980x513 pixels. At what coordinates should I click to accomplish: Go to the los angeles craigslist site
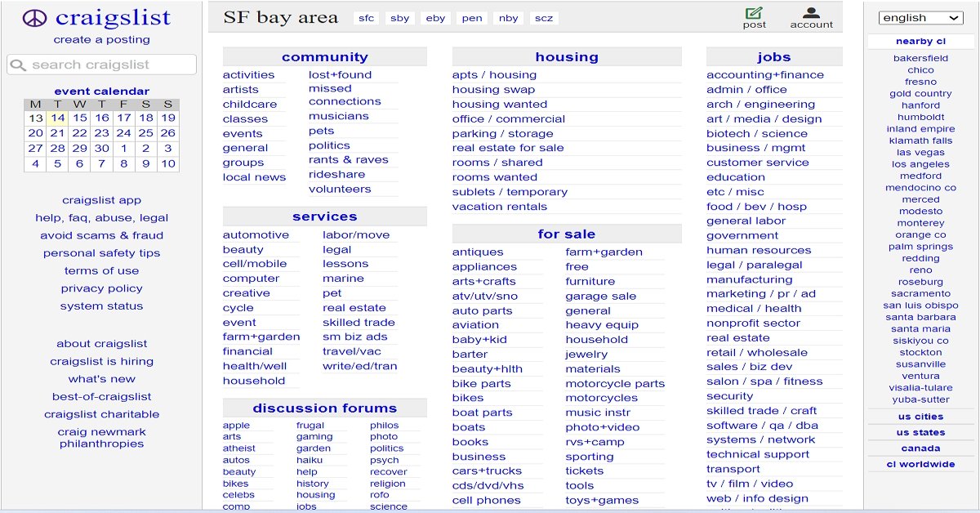click(x=920, y=164)
